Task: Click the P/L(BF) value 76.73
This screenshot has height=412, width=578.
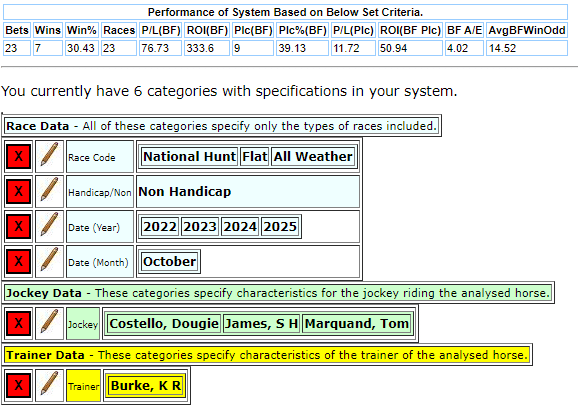Action: click(x=161, y=48)
